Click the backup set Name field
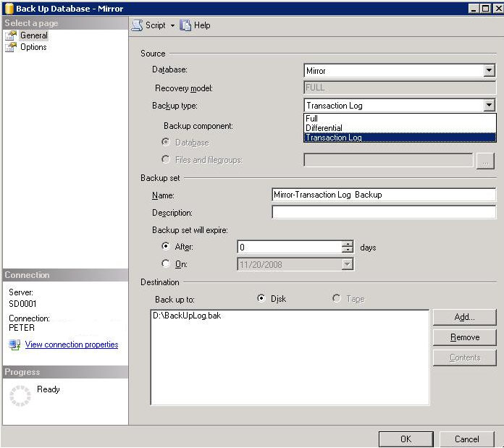This screenshot has width=504, height=448. click(x=384, y=195)
